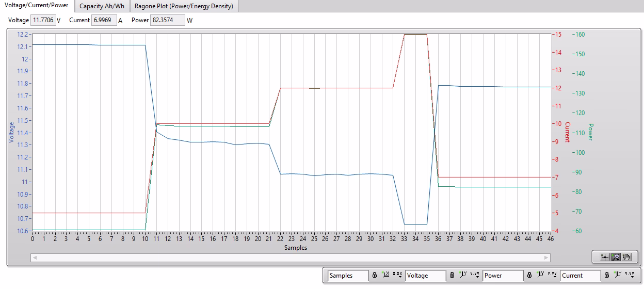Click the horizontal graph scrollbar track
Image resolution: width=644 pixels, height=289 pixels.
click(x=291, y=257)
